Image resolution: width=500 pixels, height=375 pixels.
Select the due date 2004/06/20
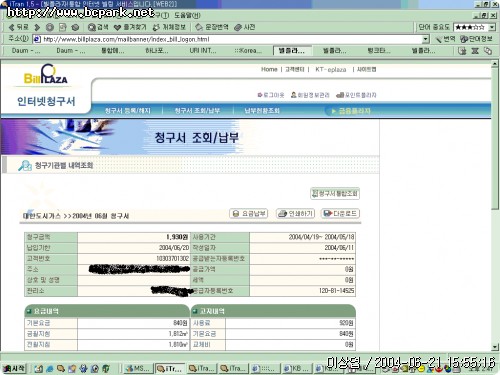tap(174, 248)
